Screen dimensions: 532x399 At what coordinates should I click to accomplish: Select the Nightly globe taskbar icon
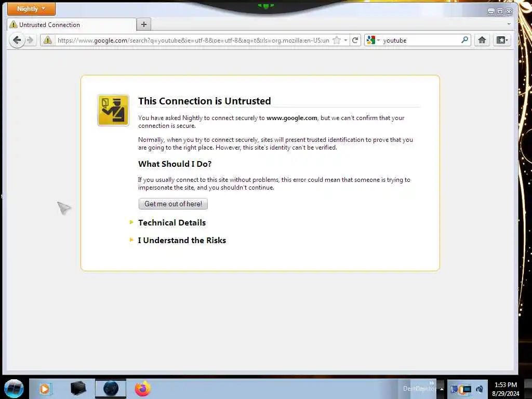(x=111, y=389)
